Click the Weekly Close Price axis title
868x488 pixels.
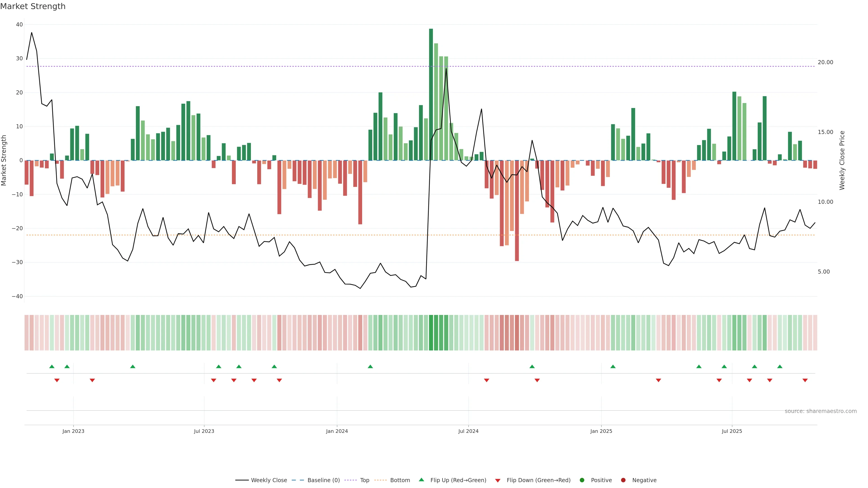pyautogui.click(x=842, y=160)
